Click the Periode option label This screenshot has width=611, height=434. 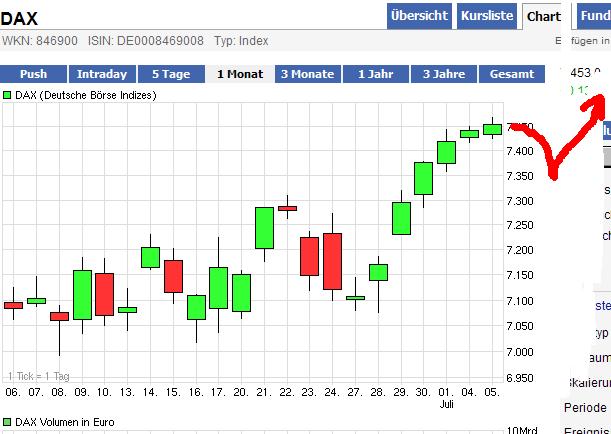click(585, 408)
